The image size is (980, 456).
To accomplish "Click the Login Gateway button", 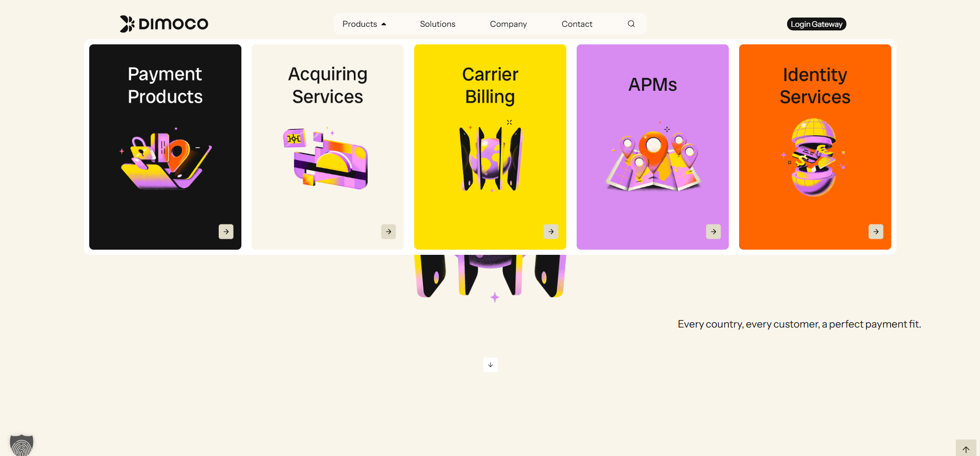I will coord(816,24).
